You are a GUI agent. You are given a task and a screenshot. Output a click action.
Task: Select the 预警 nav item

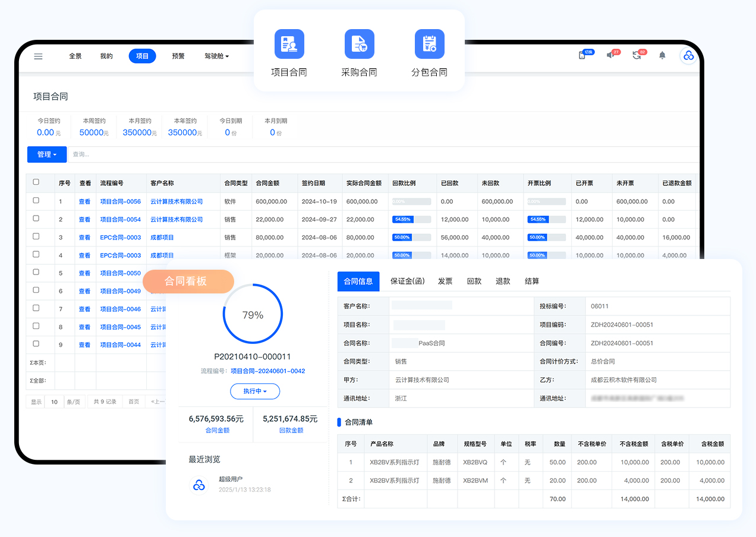coord(178,56)
